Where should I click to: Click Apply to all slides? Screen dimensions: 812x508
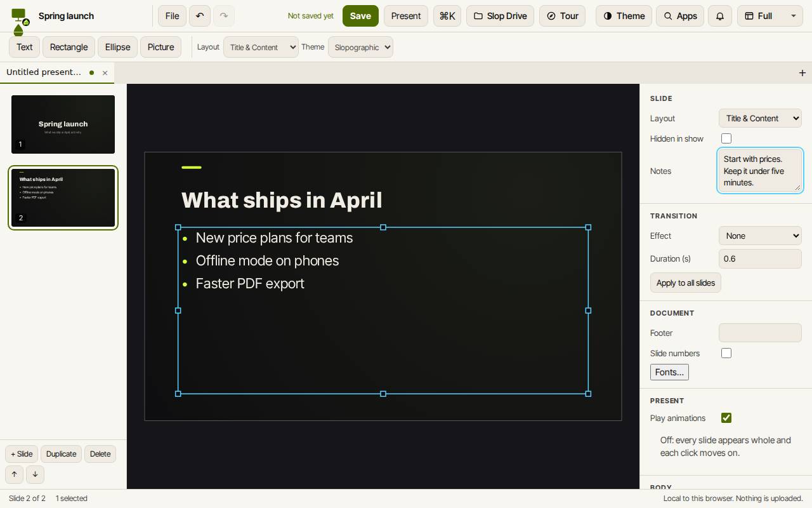tap(686, 283)
